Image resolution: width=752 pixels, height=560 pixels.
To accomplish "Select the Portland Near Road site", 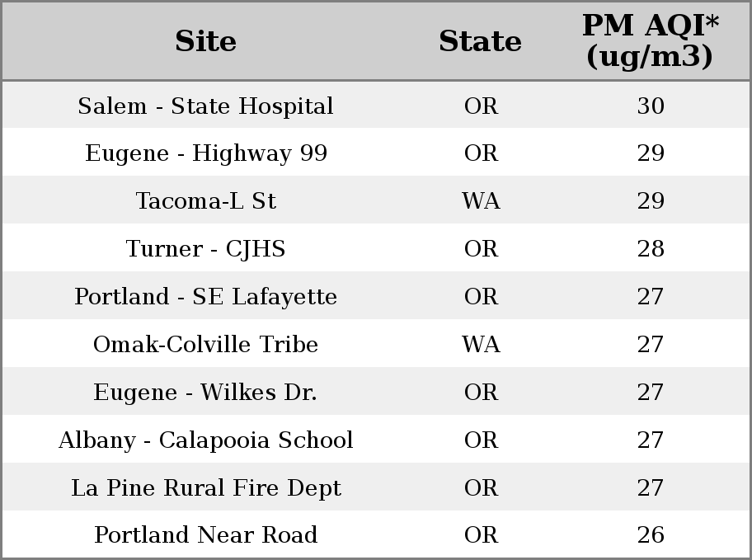I will 206,534.
